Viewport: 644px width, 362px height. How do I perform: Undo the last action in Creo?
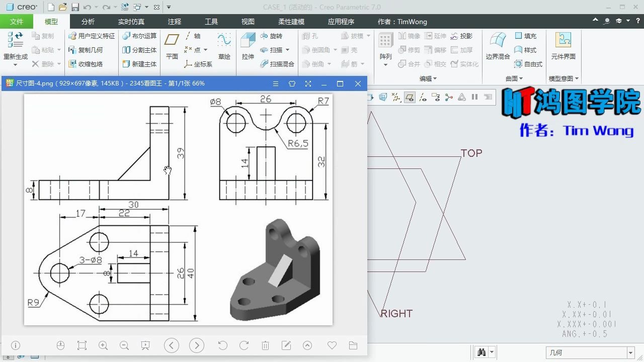tap(87, 7)
